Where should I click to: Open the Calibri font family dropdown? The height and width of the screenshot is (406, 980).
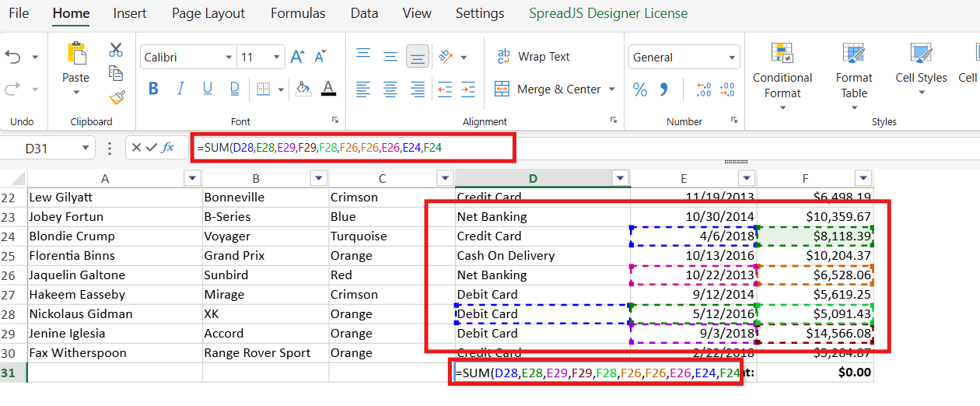coord(229,58)
